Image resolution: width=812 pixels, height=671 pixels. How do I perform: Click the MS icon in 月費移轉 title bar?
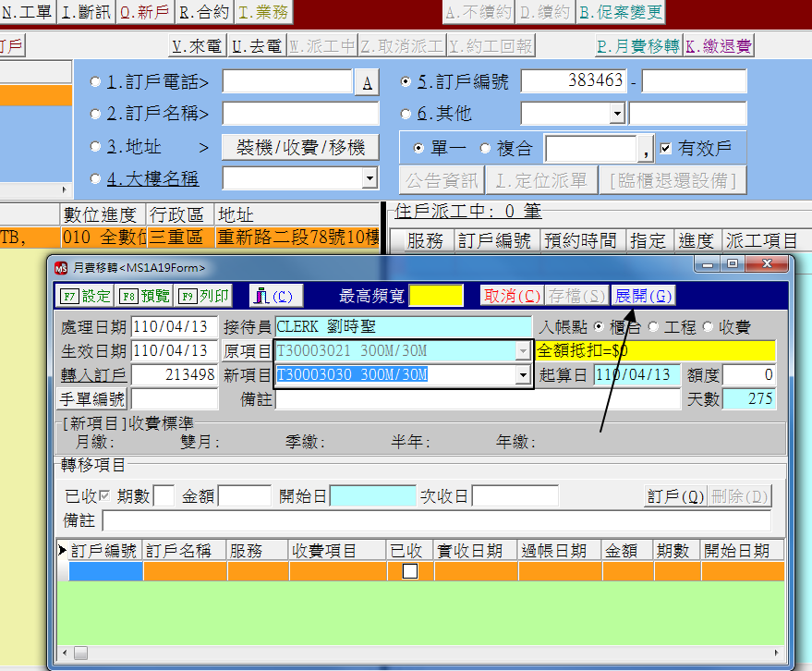(61, 268)
